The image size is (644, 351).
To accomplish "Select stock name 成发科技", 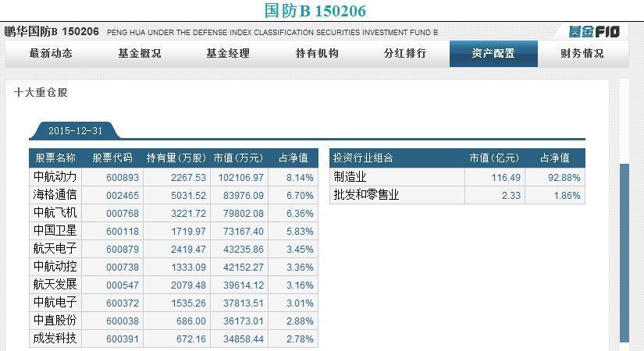I will pos(55,339).
